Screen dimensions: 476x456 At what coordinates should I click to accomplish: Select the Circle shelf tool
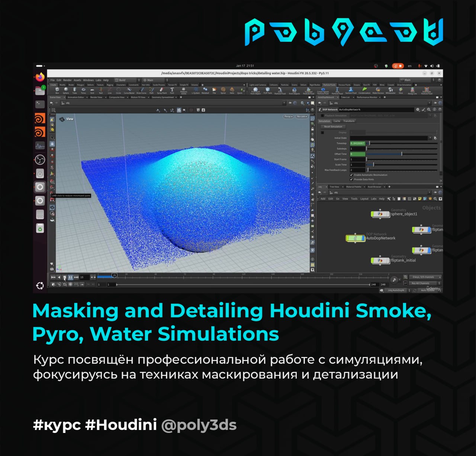click(118, 90)
